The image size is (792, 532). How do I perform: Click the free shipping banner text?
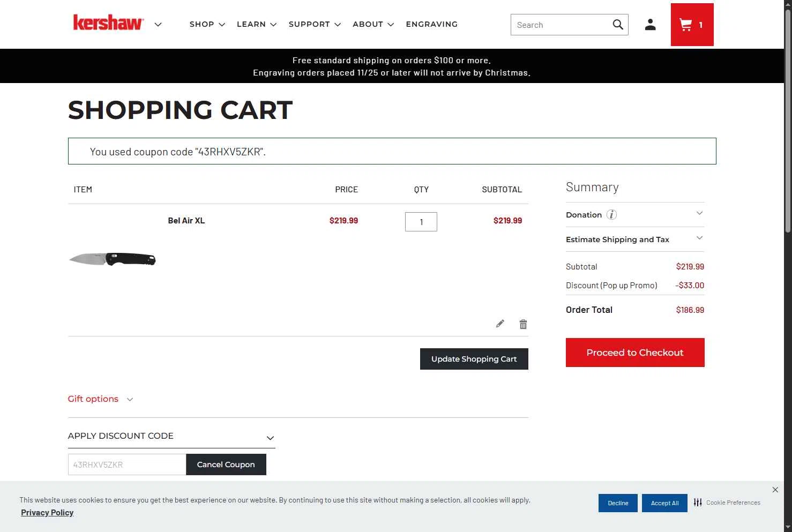click(392, 61)
